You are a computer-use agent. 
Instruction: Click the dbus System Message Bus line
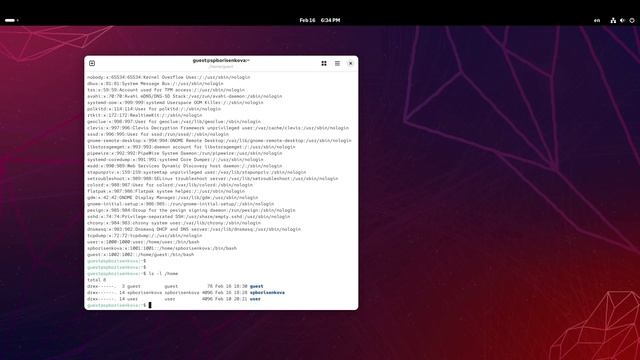click(155, 83)
